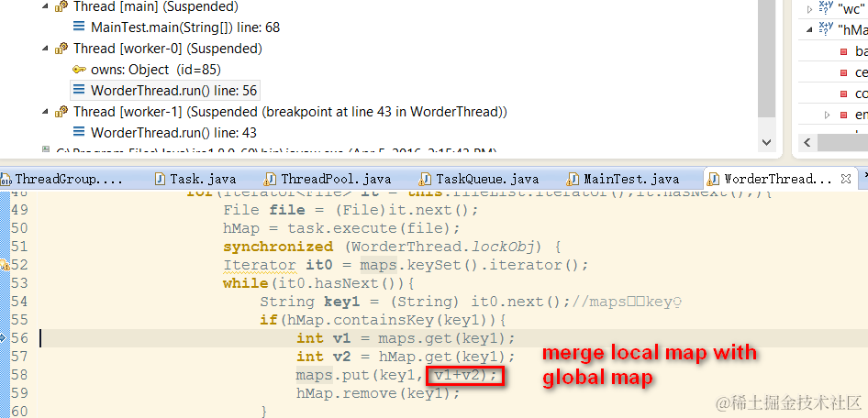Click instruction pointer arrow at line 56
The height and width of the screenshot is (418, 868).
point(4,337)
